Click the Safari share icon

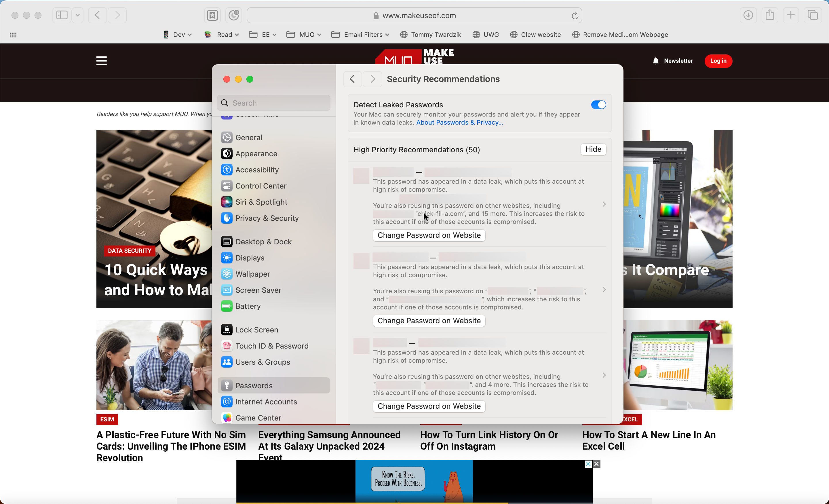click(x=770, y=15)
